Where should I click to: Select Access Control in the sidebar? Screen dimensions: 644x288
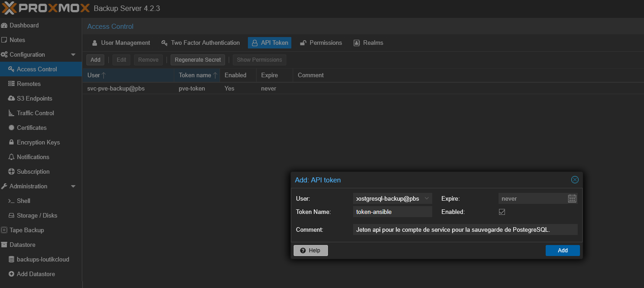pyautogui.click(x=41, y=69)
